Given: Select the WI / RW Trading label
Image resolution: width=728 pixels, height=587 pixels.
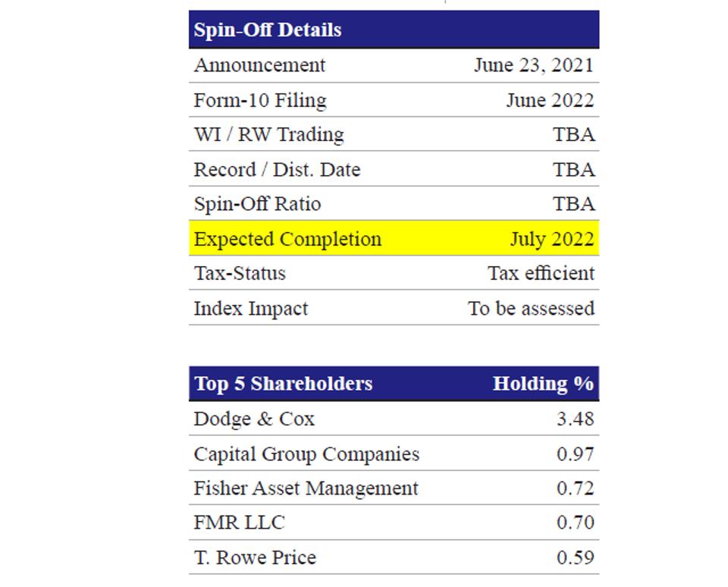Looking at the screenshot, I should [x=268, y=135].
